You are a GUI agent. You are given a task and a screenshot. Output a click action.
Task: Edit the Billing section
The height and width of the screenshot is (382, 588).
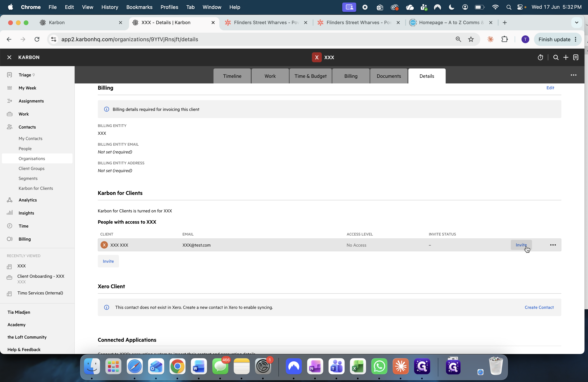(x=550, y=88)
